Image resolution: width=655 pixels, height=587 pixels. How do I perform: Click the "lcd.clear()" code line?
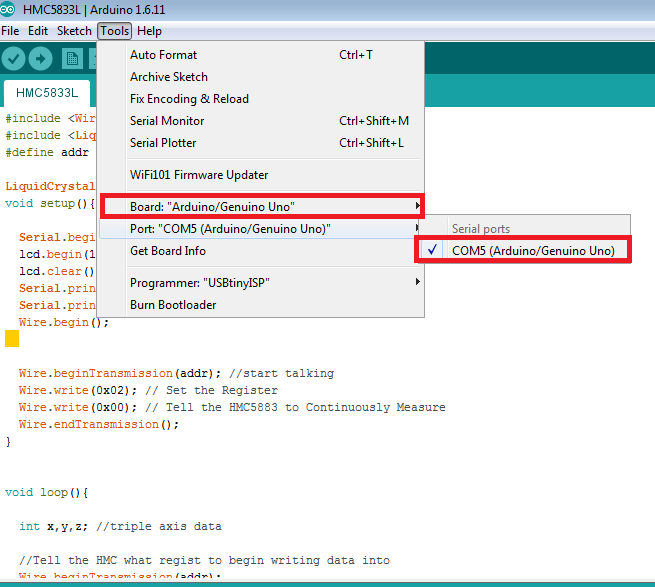(57, 272)
